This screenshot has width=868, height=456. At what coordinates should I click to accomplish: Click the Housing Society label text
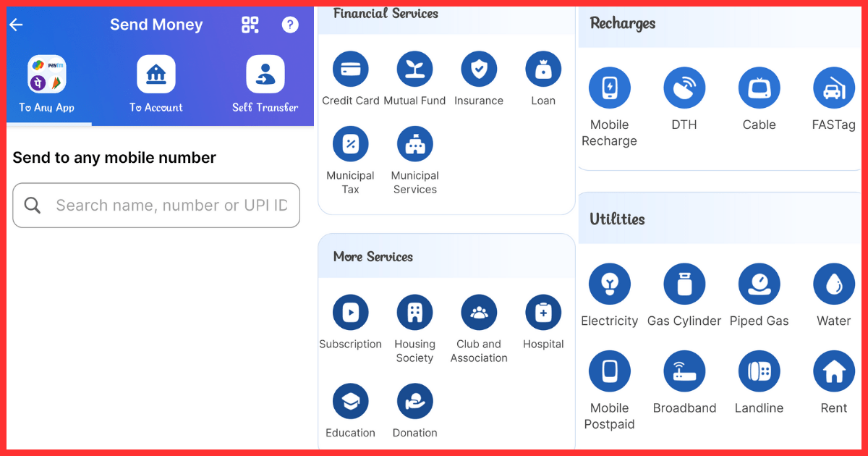click(414, 351)
